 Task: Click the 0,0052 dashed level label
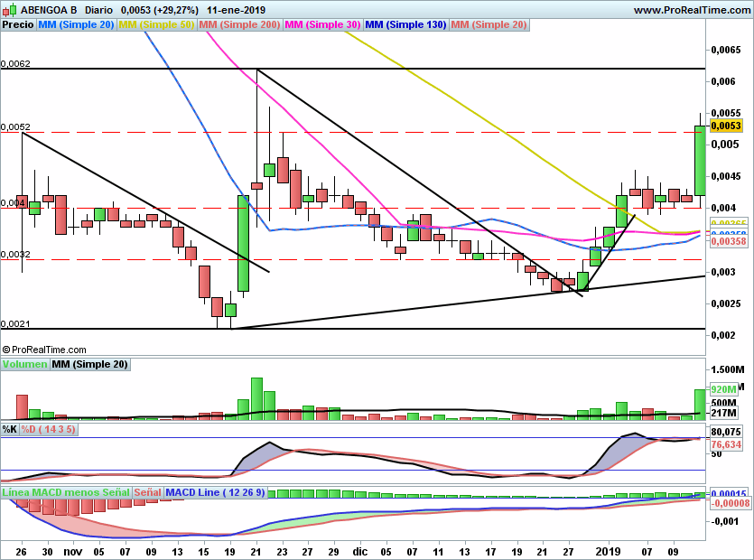[15, 127]
